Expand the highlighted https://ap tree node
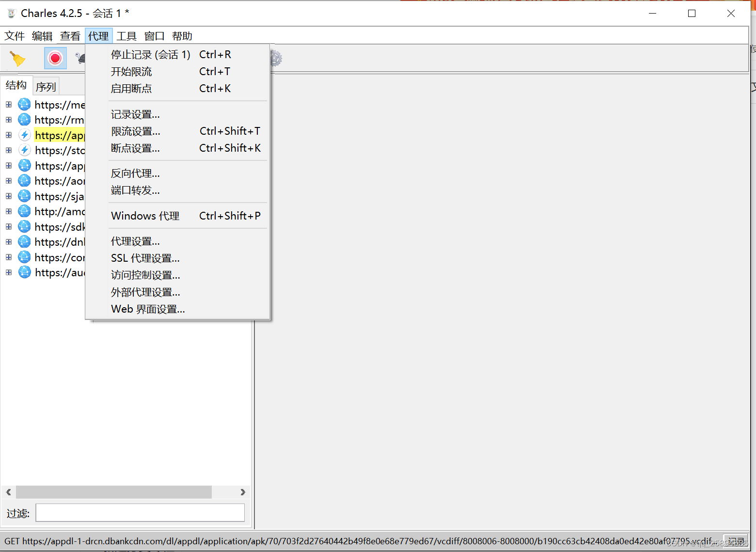 9,135
